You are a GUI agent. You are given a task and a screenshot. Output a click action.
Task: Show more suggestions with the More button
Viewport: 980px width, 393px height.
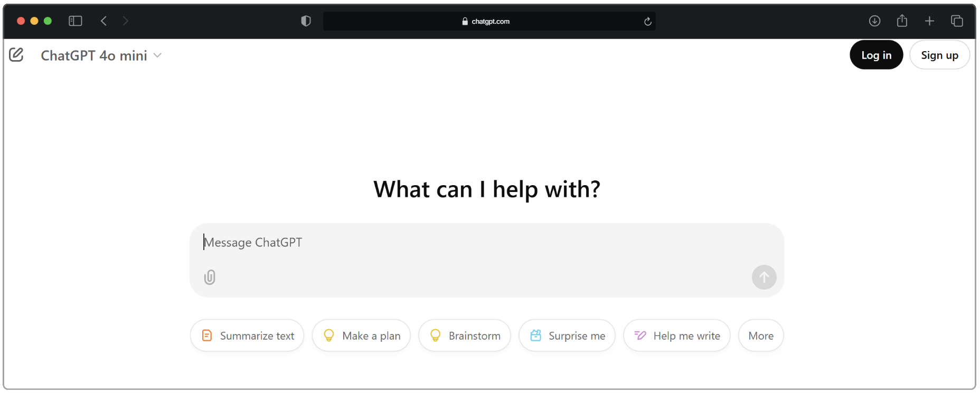pyautogui.click(x=761, y=336)
